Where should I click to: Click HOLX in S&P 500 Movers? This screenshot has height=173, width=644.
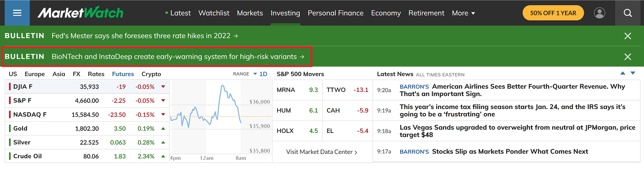point(285,131)
